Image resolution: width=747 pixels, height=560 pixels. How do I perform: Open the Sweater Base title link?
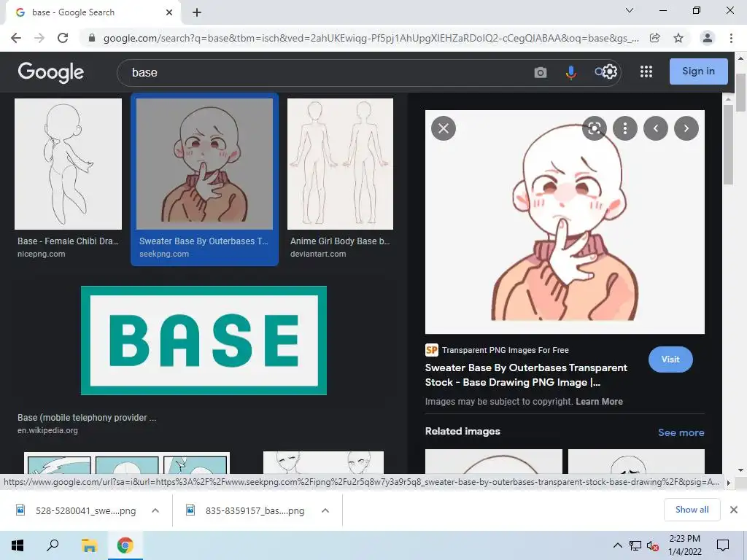526,375
